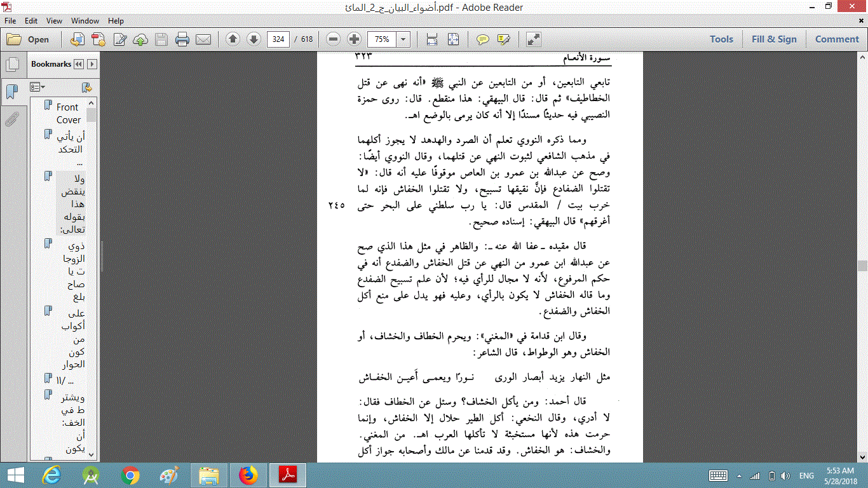Open the File menu
The width and height of the screenshot is (868, 488).
click(10, 21)
